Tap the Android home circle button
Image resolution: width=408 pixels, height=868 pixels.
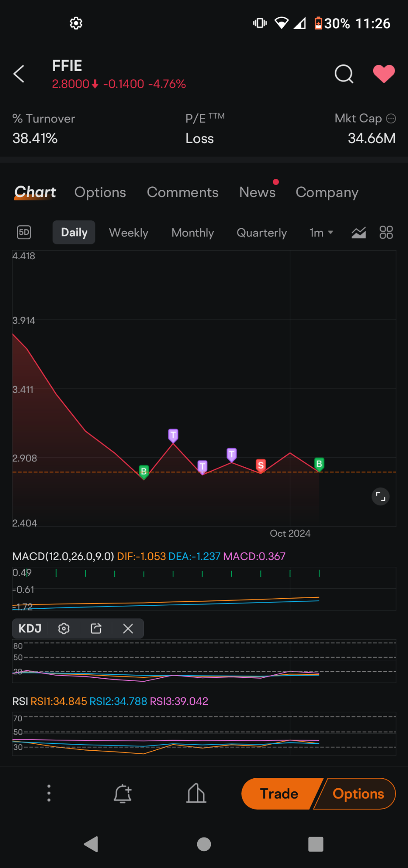pyautogui.click(x=204, y=844)
